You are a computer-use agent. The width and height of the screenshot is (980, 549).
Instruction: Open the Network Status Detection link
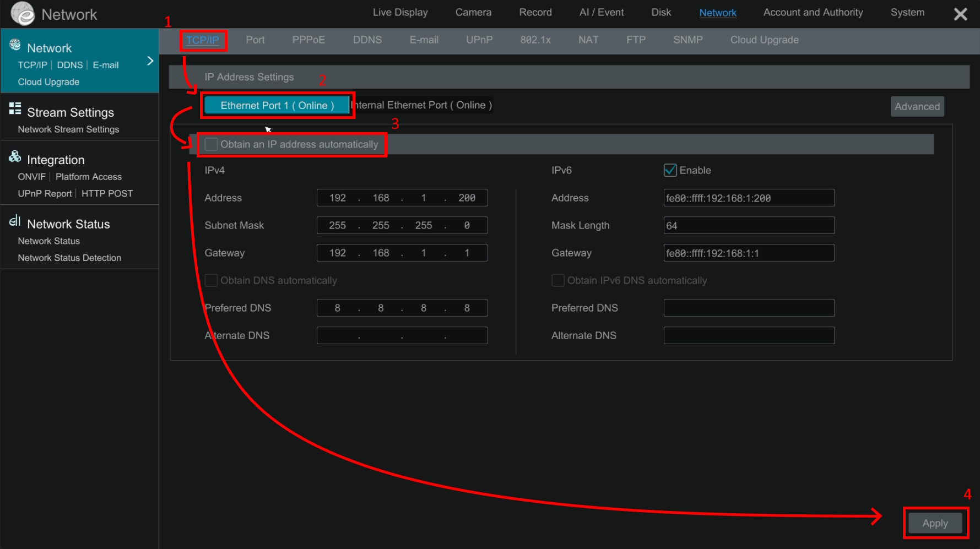coord(69,258)
